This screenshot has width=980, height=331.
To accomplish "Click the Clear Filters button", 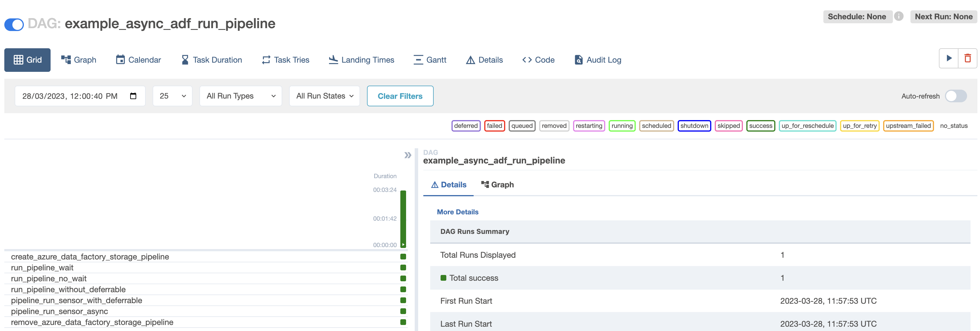I will [400, 96].
